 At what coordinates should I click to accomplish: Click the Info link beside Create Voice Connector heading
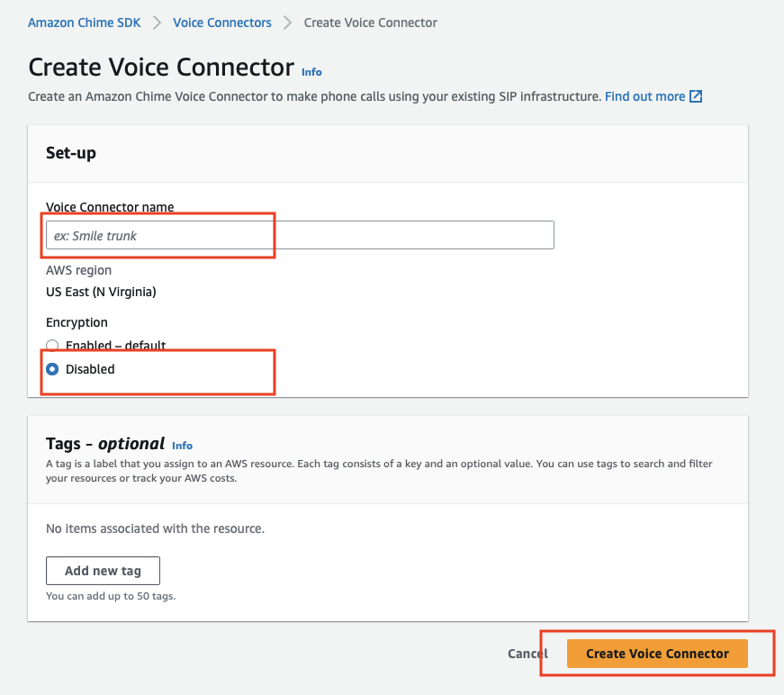(x=311, y=72)
